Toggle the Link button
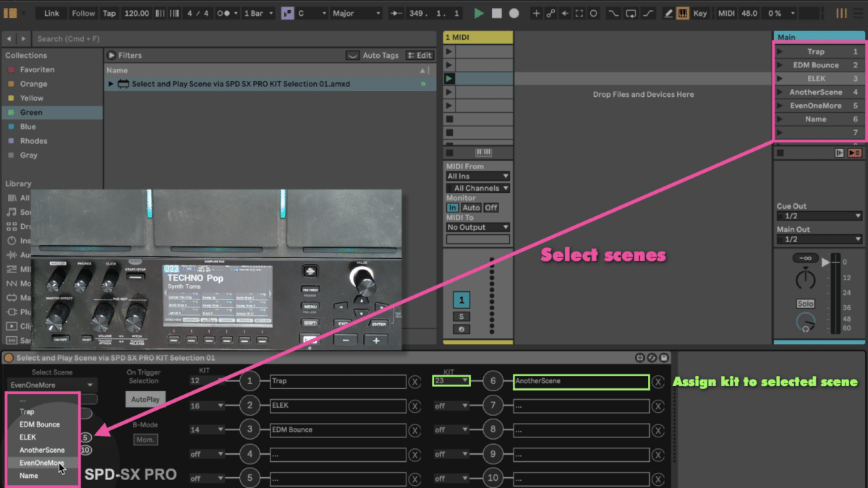The height and width of the screenshot is (488, 868). 51,13
